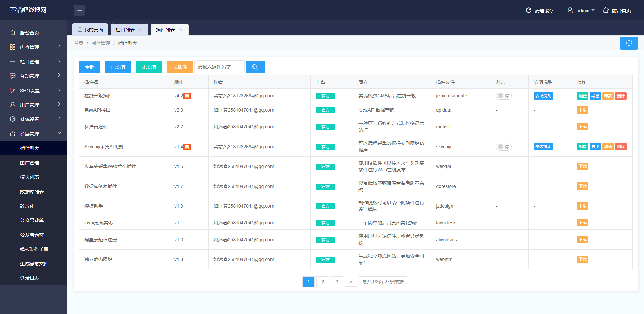644x314 pixels.
Task: Click the magnifier search button
Action: [255, 67]
